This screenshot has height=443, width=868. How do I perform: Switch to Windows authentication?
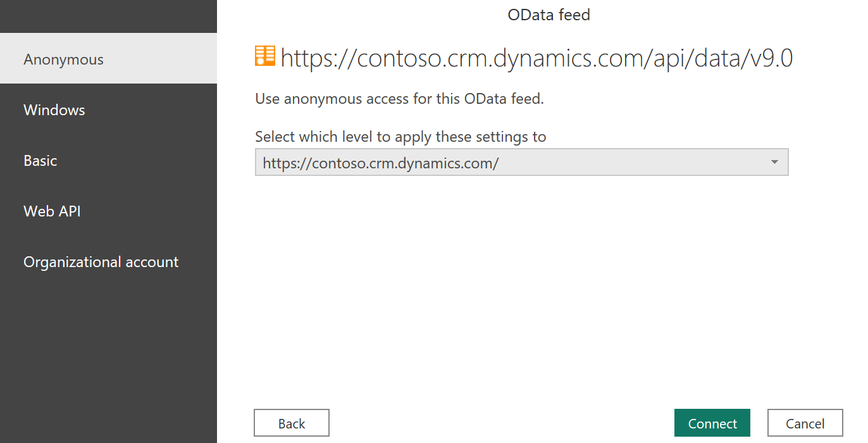pyautogui.click(x=54, y=109)
